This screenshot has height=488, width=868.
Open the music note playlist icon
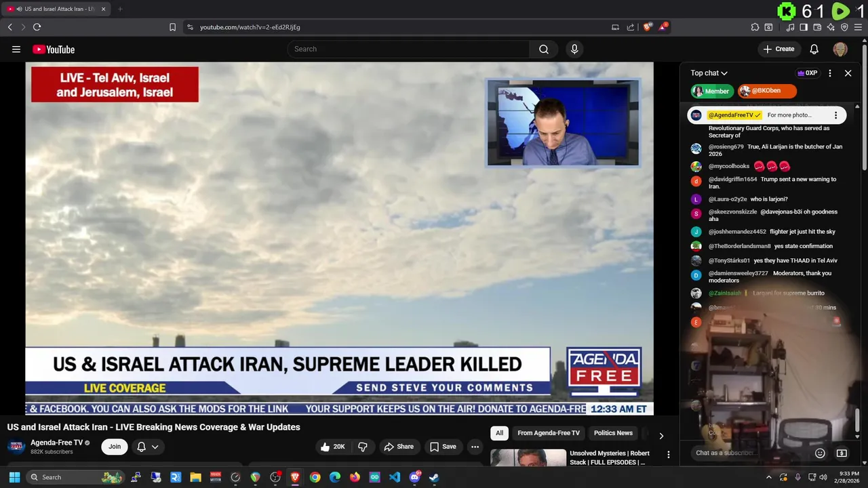(x=790, y=27)
